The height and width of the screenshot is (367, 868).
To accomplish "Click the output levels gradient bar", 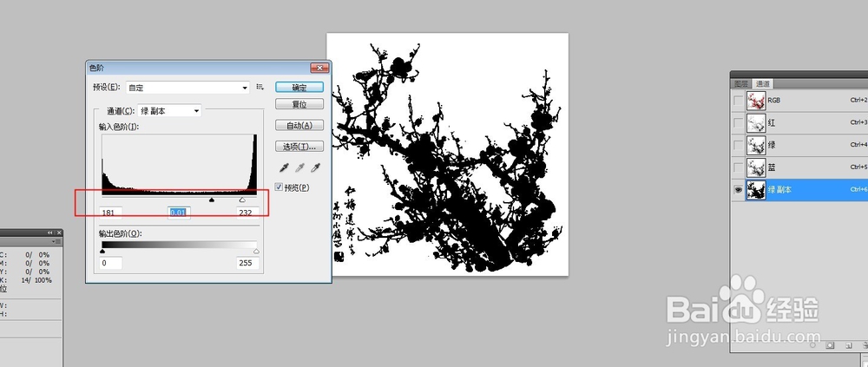I will tap(180, 244).
